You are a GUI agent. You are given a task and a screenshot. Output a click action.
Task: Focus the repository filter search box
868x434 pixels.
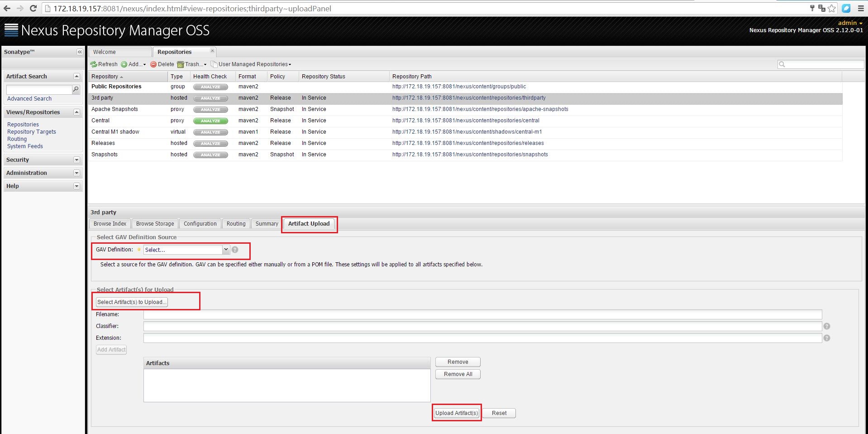click(820, 64)
